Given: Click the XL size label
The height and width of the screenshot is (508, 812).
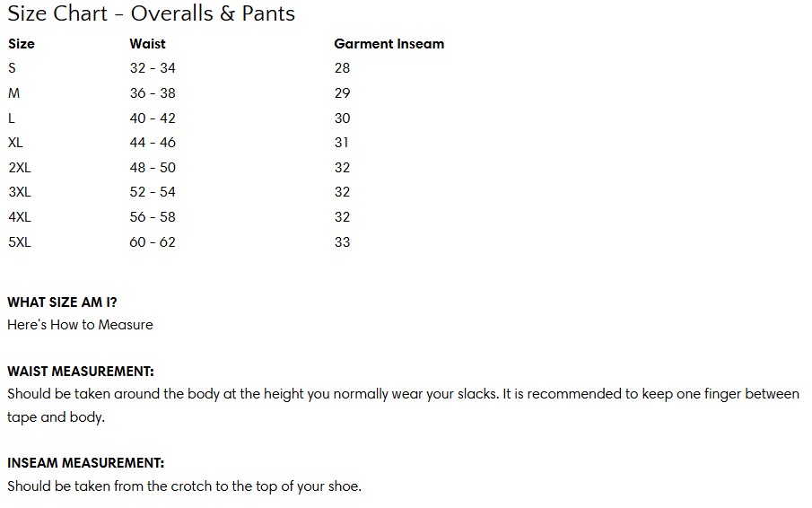Looking at the screenshot, I should click(x=15, y=143).
